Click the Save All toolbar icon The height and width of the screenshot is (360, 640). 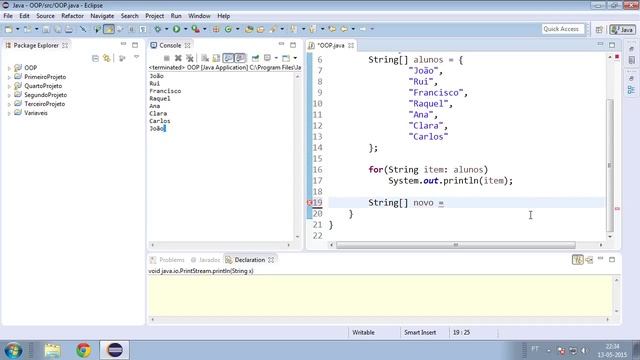pyautogui.click(x=58, y=29)
